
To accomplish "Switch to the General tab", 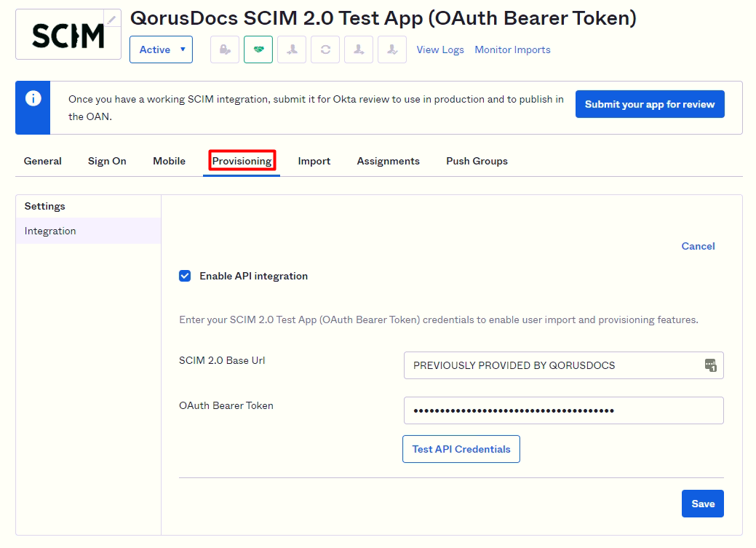I will click(42, 161).
